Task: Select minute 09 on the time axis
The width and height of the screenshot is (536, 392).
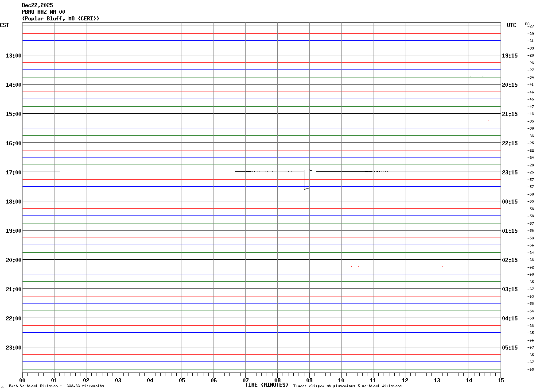Action: tap(310, 380)
